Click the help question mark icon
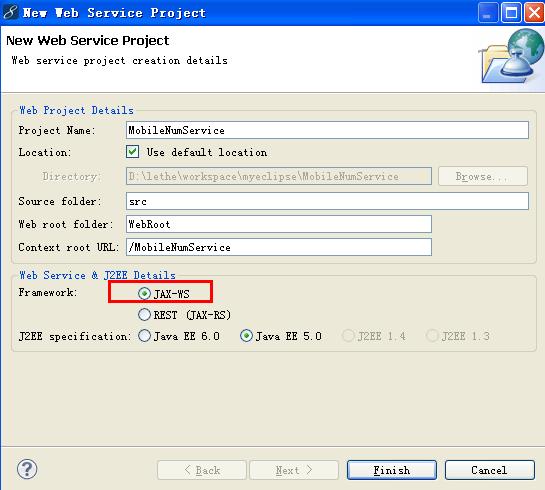 [x=27, y=469]
